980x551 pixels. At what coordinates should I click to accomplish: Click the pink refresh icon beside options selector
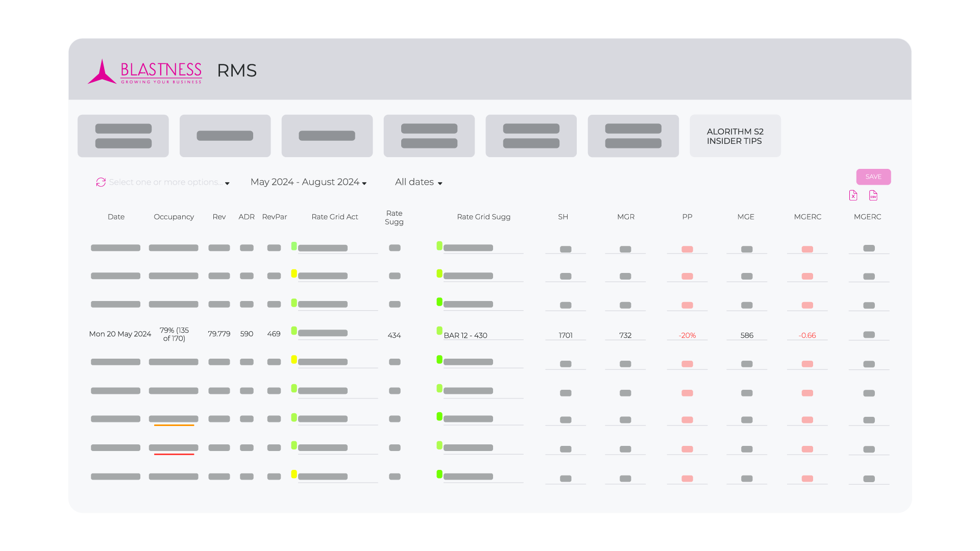[x=101, y=182]
